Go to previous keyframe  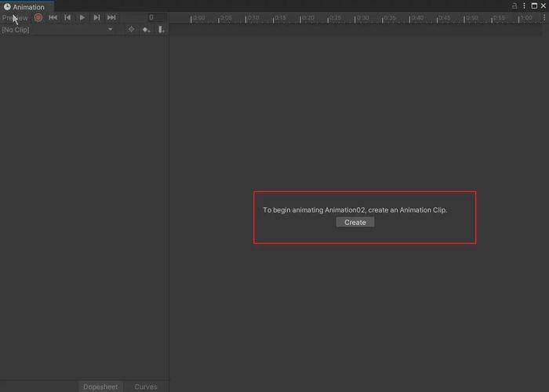[67, 17]
